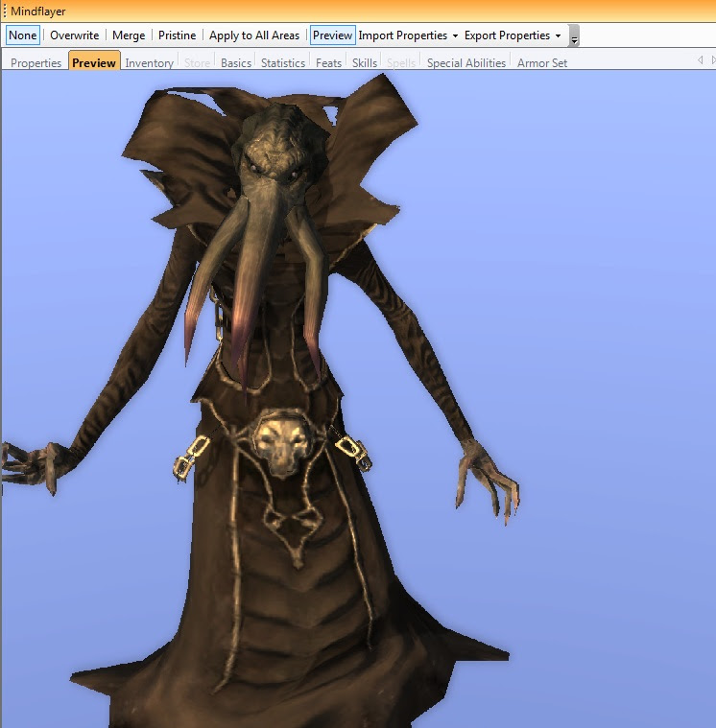Open the Store tab
The width and height of the screenshot is (716, 728).
(197, 62)
